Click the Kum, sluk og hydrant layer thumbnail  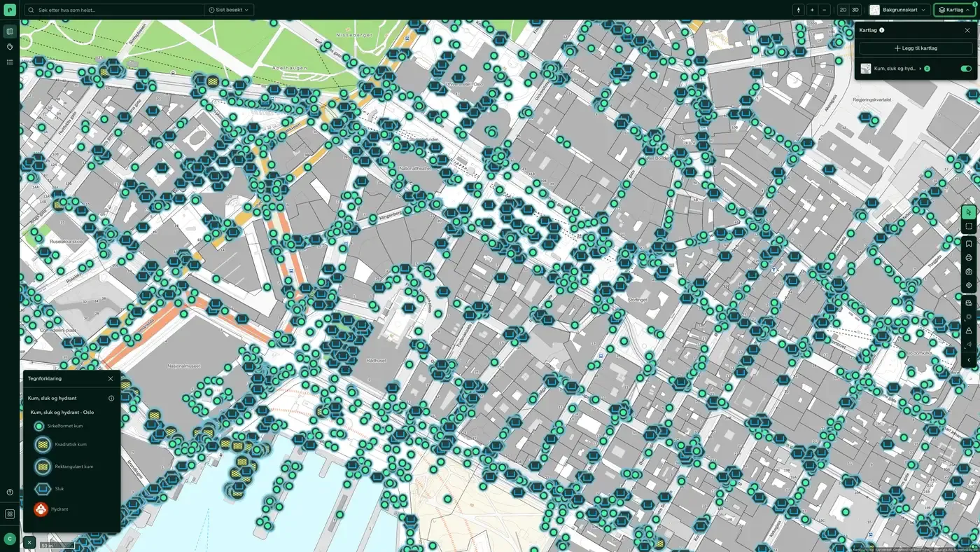coord(866,69)
